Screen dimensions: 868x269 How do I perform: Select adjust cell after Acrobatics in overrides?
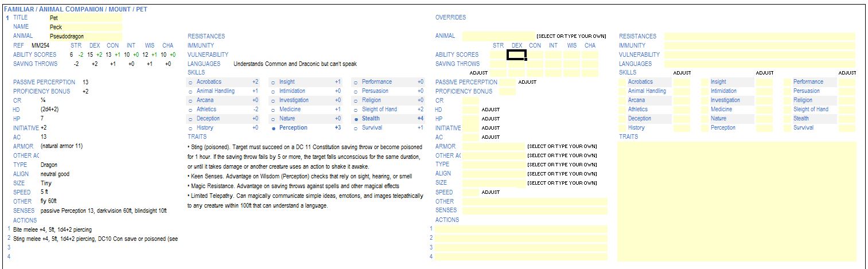coord(682,82)
